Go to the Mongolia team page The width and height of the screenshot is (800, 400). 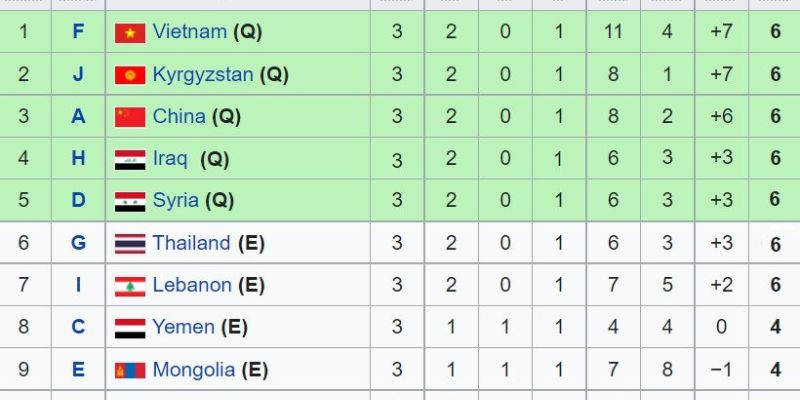coord(194,370)
